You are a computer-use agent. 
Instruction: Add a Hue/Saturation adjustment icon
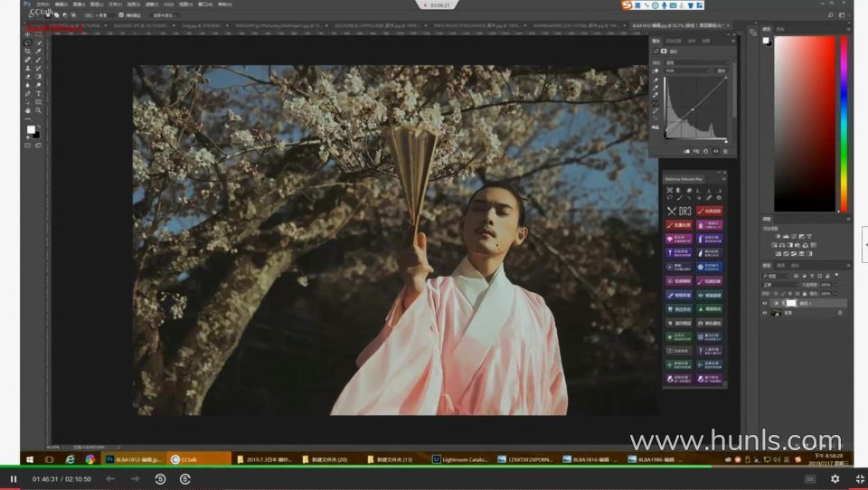point(774,245)
